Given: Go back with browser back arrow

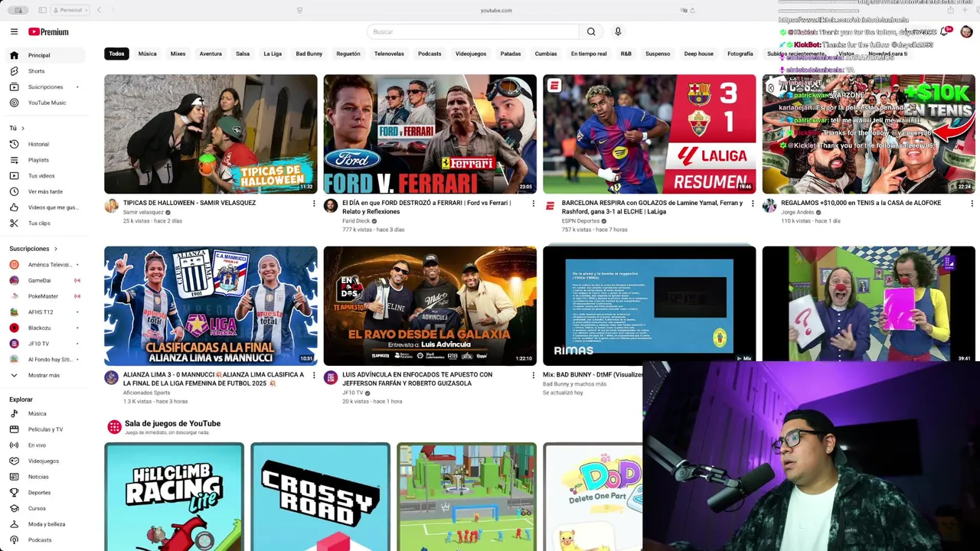Looking at the screenshot, I should click(99, 10).
